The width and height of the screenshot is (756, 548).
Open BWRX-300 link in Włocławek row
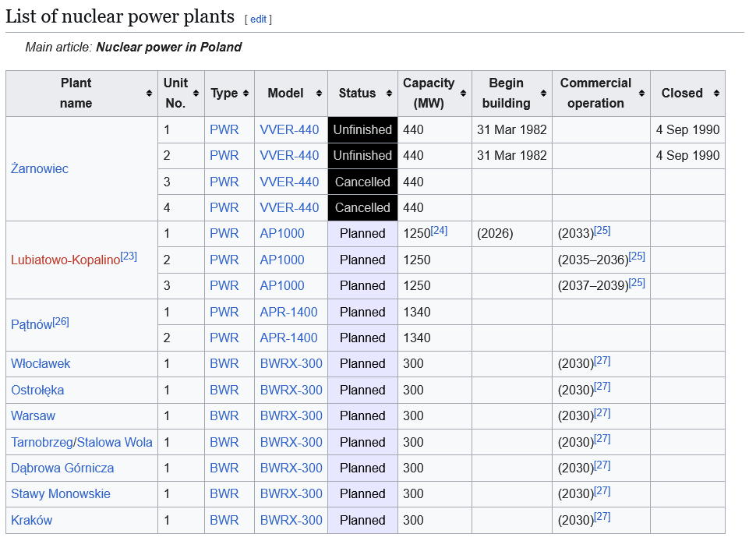click(291, 363)
